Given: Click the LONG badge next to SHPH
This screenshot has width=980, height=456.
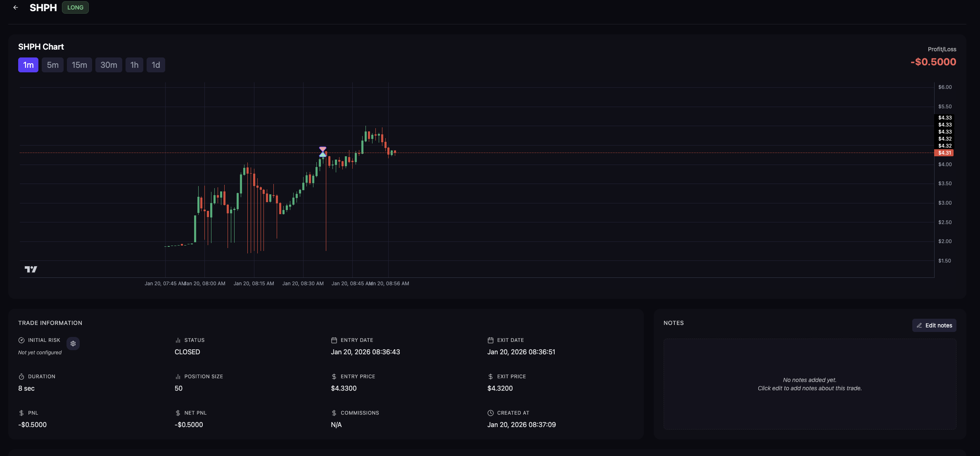Looking at the screenshot, I should (x=75, y=7).
